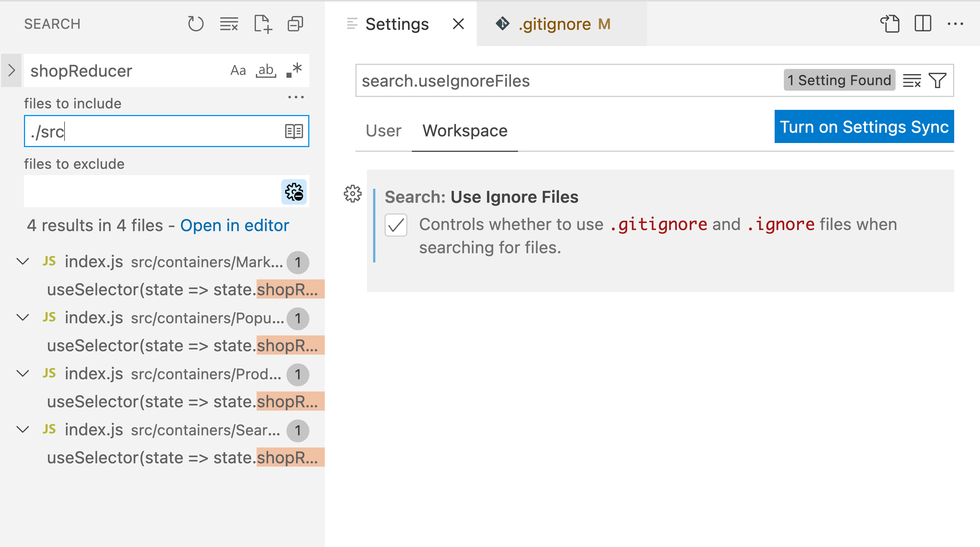This screenshot has width=980, height=547.
Task: Collapse the first index.js search result
Action: coord(22,262)
